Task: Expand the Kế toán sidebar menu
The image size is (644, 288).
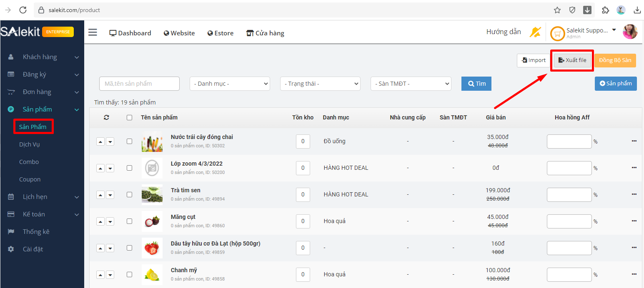Action: click(x=42, y=214)
